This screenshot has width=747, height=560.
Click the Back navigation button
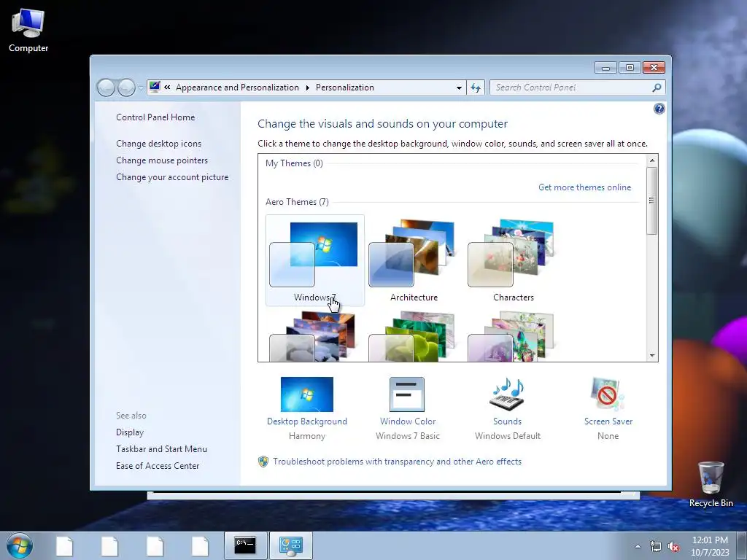pos(106,87)
